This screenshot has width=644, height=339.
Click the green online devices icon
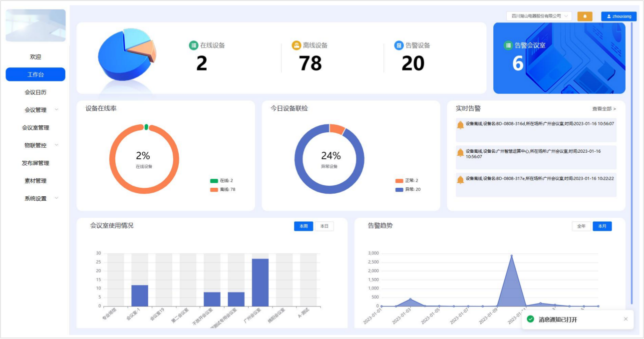tap(194, 45)
